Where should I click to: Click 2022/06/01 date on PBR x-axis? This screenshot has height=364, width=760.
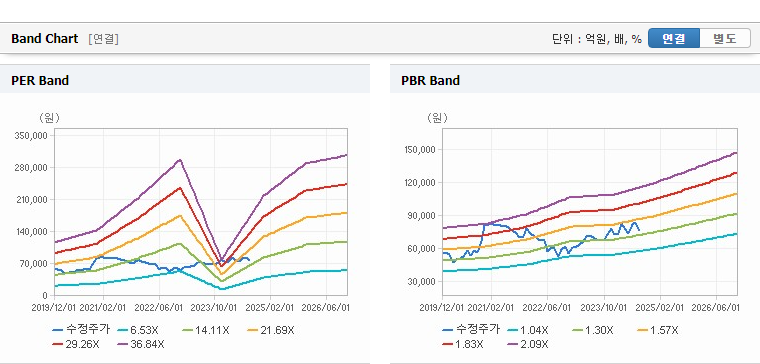pyautogui.click(x=548, y=308)
